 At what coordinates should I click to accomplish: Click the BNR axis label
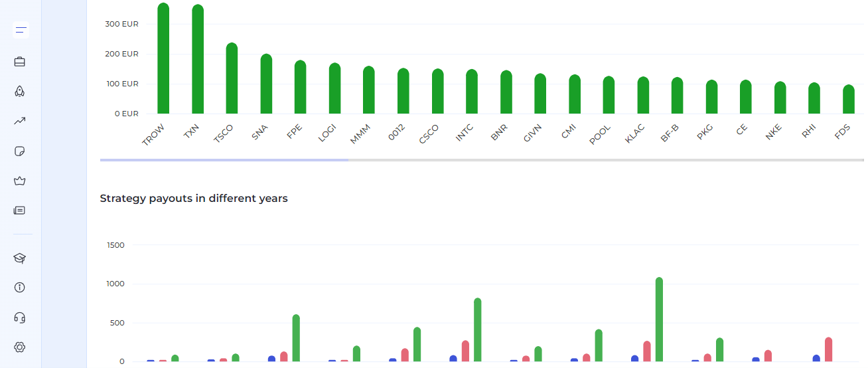click(500, 132)
